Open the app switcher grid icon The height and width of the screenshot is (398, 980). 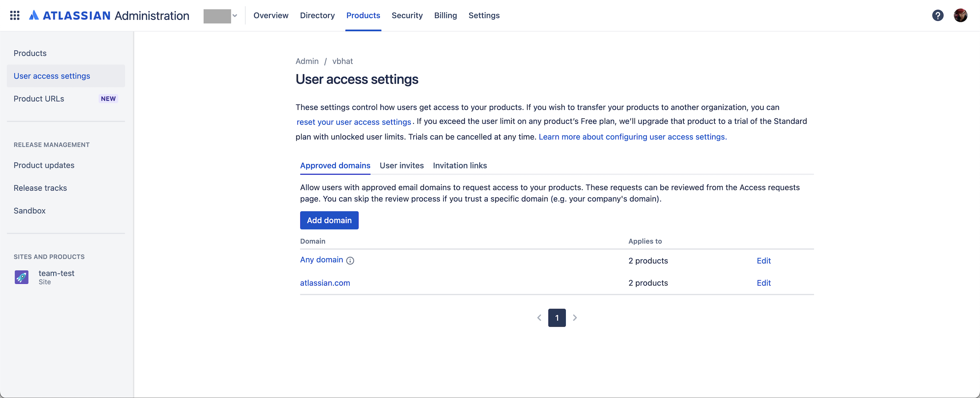15,15
